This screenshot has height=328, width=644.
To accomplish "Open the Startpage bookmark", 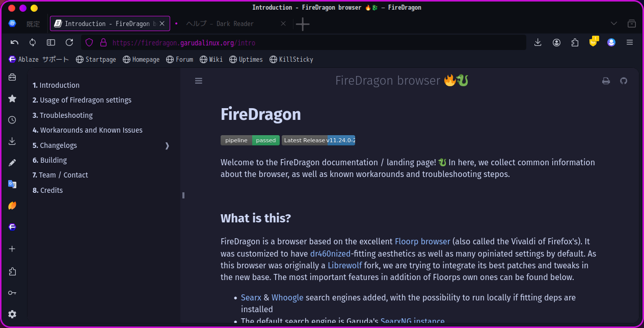I will pyautogui.click(x=96, y=59).
